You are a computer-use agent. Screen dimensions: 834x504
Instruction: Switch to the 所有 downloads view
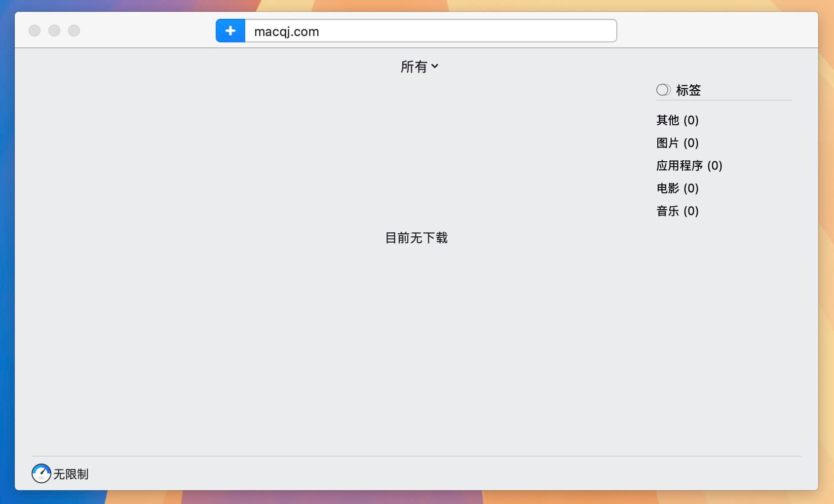click(x=415, y=66)
